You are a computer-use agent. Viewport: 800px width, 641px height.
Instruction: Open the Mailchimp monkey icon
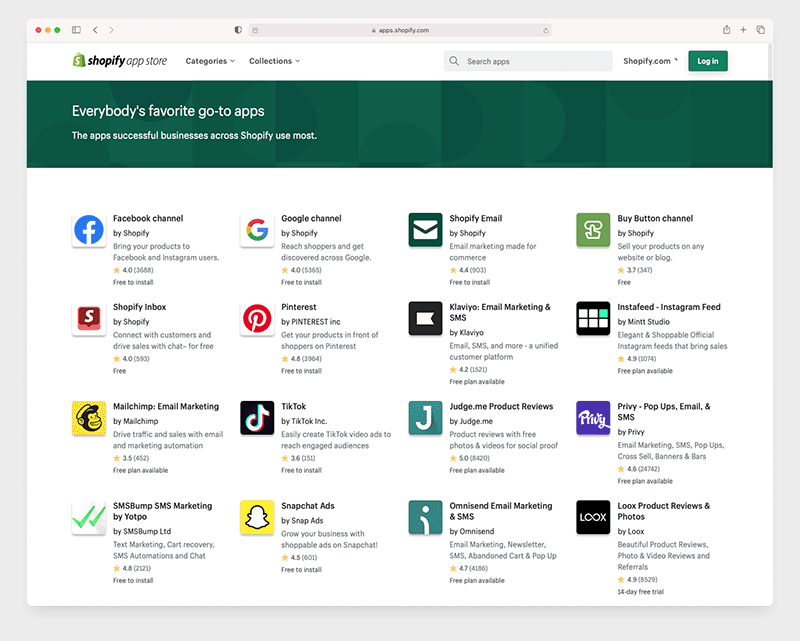coord(89,418)
